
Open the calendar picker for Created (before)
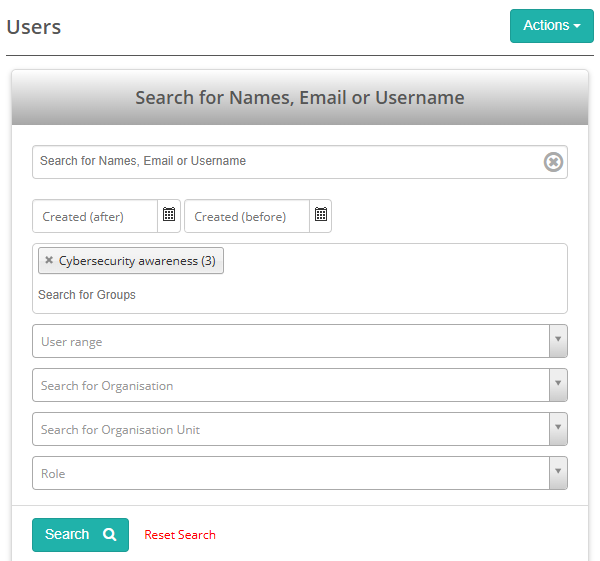pyautogui.click(x=321, y=215)
